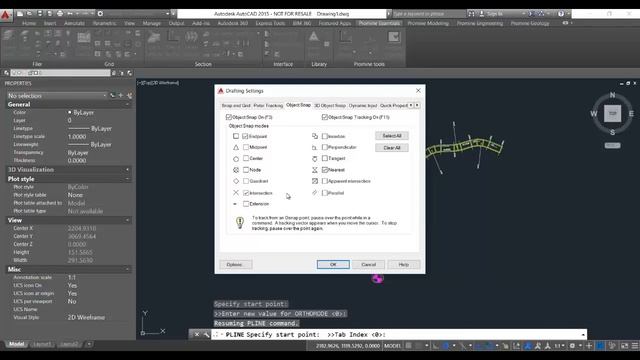Screen dimensions: 640x360
Task: Click OK in Drafting Settings
Action: [x=333, y=264]
